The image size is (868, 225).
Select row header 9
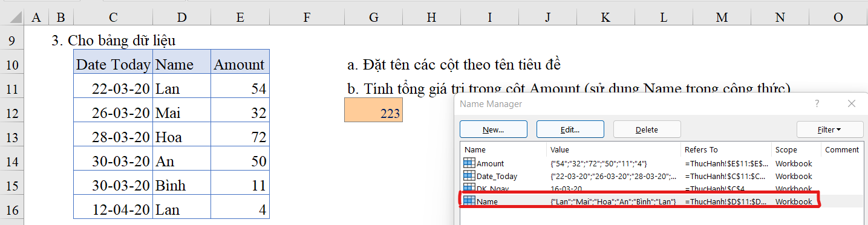click(x=13, y=41)
